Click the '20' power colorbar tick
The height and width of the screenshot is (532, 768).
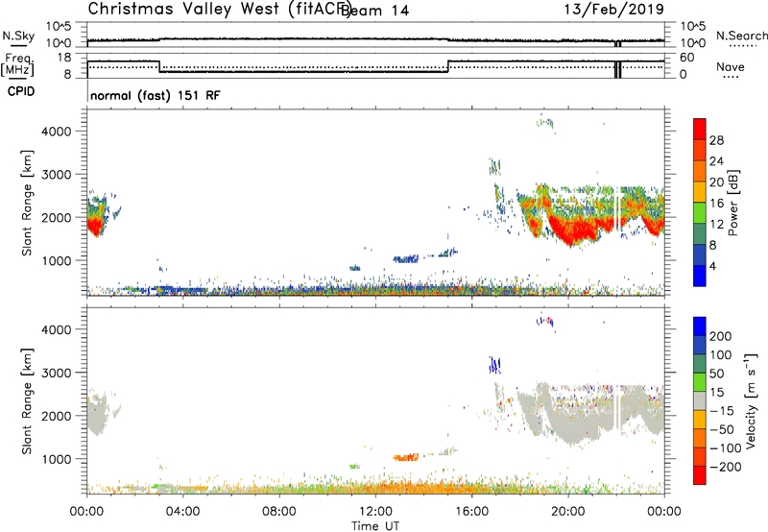pyautogui.click(x=716, y=182)
